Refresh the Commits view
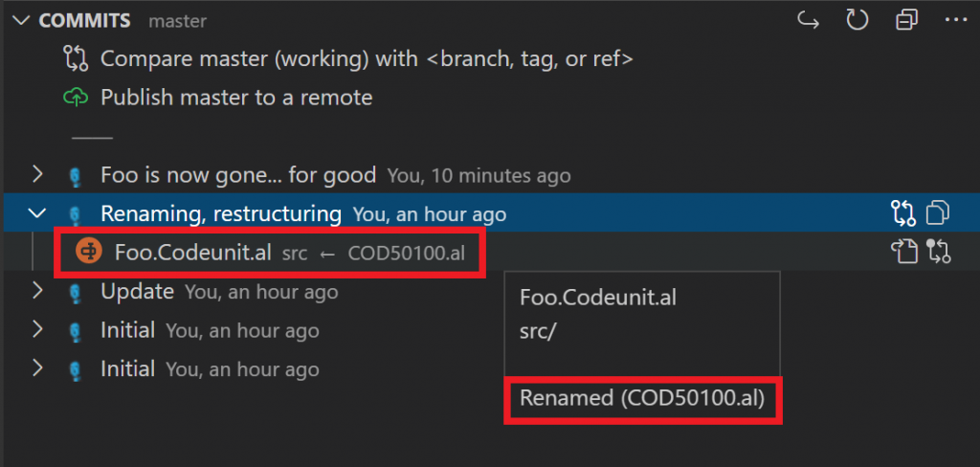 [x=857, y=21]
